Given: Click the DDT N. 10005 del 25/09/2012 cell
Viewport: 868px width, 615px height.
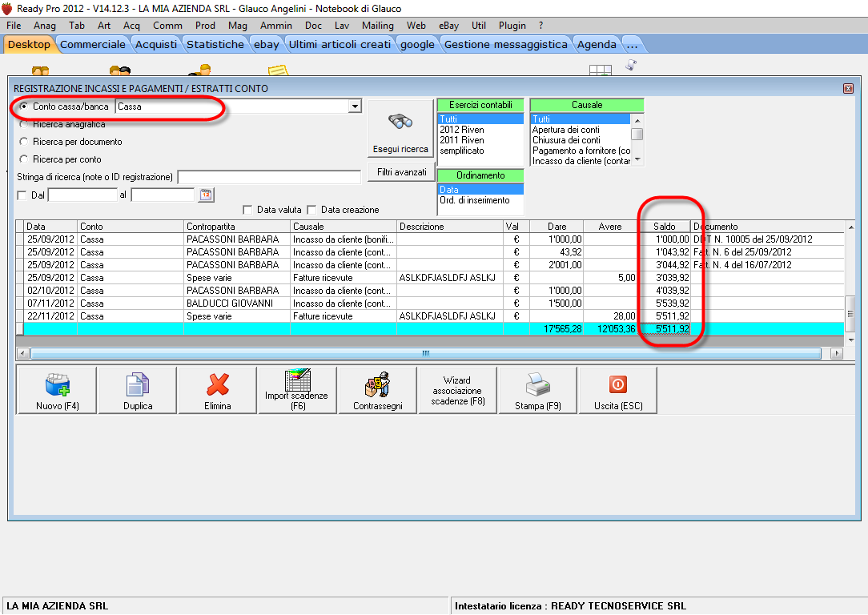Looking at the screenshot, I should point(768,239).
